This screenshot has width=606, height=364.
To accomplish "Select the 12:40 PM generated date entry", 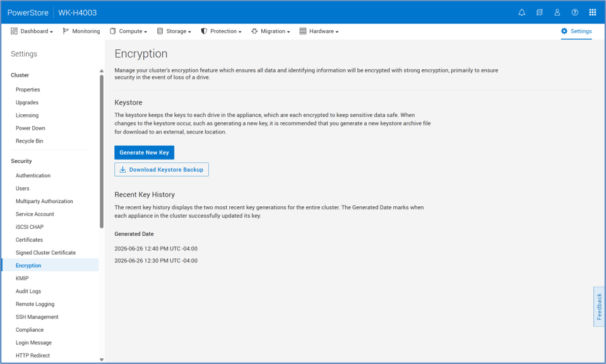I will 156,249.
